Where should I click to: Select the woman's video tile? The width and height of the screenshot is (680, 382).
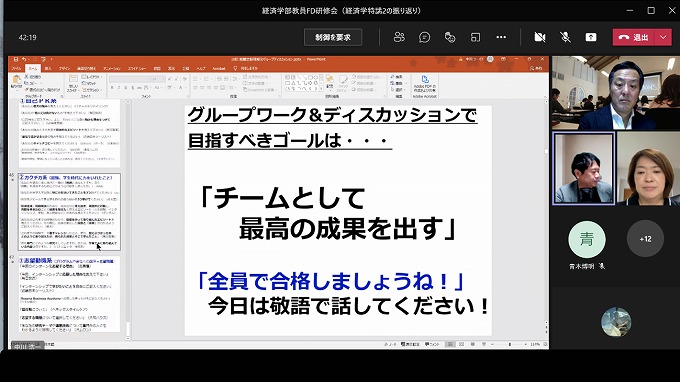648,168
